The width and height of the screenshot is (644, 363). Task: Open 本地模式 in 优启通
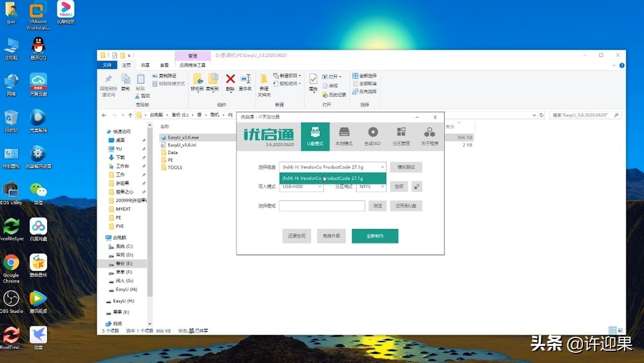(x=344, y=136)
